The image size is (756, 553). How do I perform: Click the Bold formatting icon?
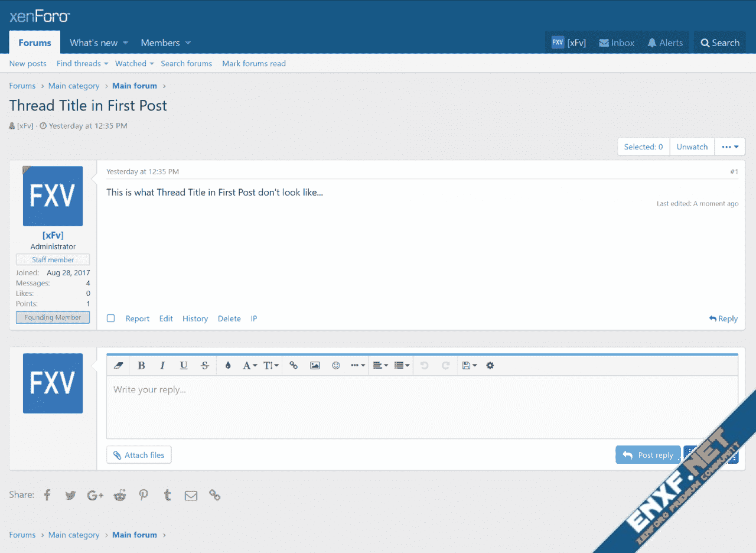click(x=141, y=366)
